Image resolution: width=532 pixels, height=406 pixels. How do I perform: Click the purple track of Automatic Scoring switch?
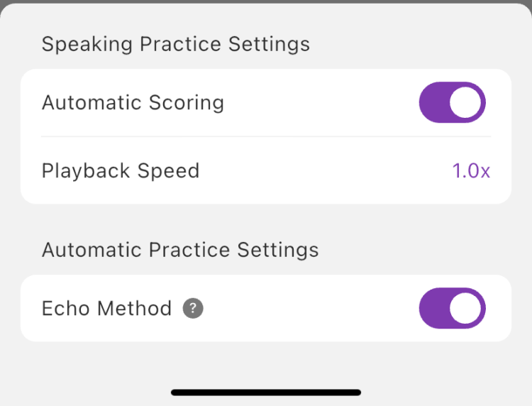433,103
